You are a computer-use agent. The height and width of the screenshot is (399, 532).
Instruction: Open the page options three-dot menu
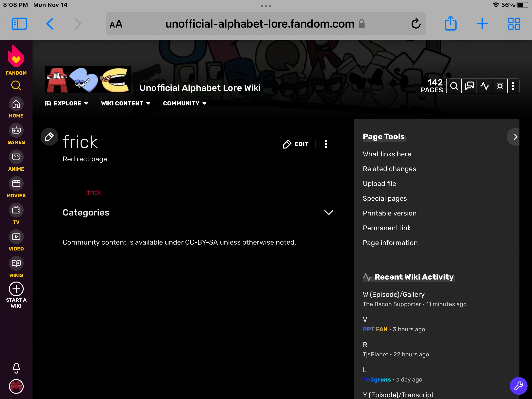coord(326,144)
